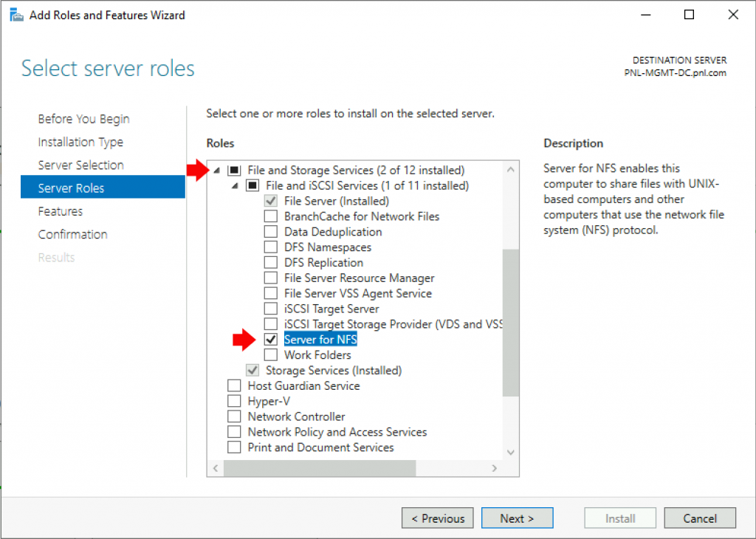Enable the BranchCache for Network Files checkbox

pos(270,216)
